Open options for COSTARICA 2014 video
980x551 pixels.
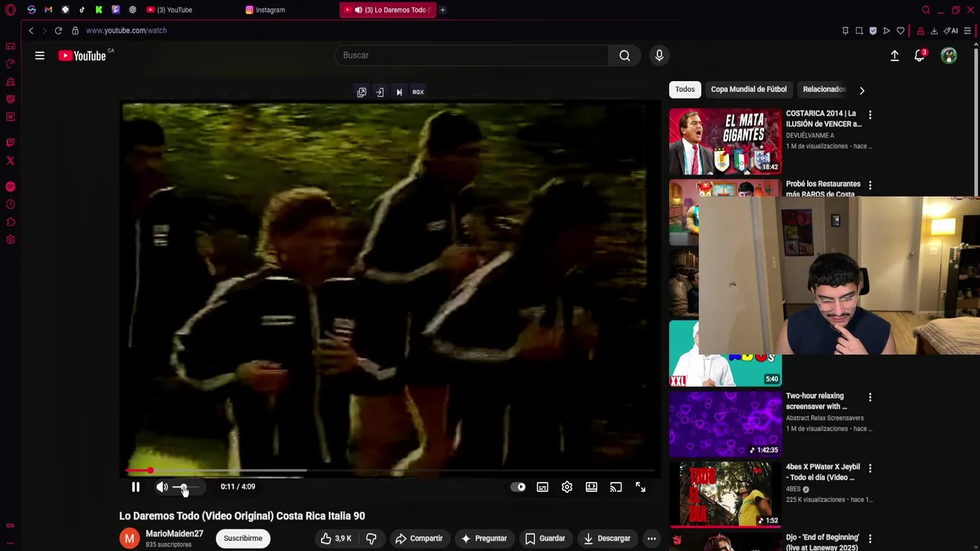pos(870,115)
